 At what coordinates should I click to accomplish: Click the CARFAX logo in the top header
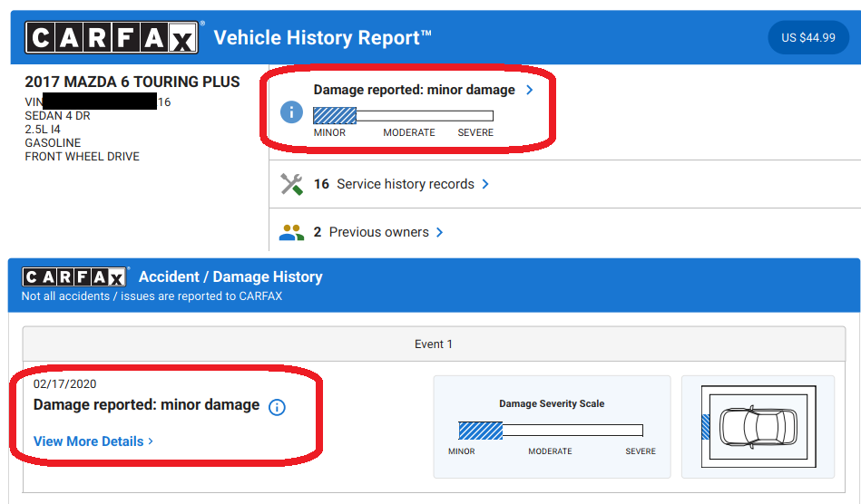(x=112, y=37)
